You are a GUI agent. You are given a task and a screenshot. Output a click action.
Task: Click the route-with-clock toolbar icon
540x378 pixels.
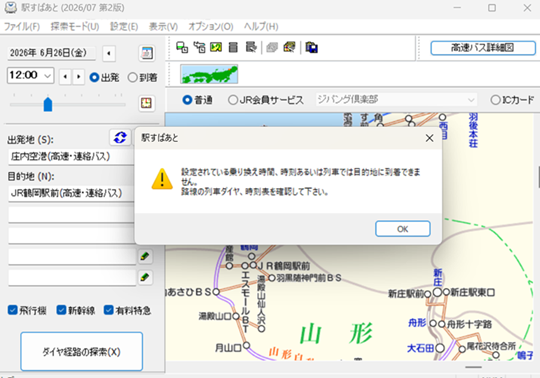pyautogui.click(x=199, y=47)
